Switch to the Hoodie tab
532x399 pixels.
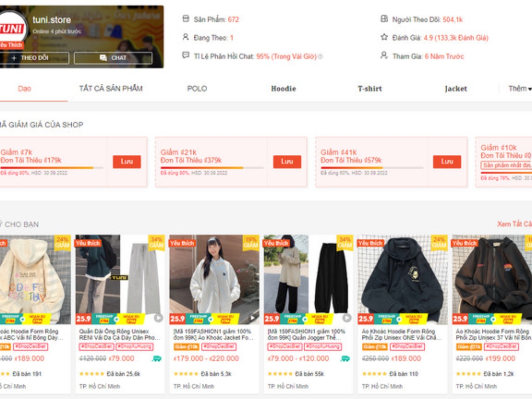tap(283, 89)
